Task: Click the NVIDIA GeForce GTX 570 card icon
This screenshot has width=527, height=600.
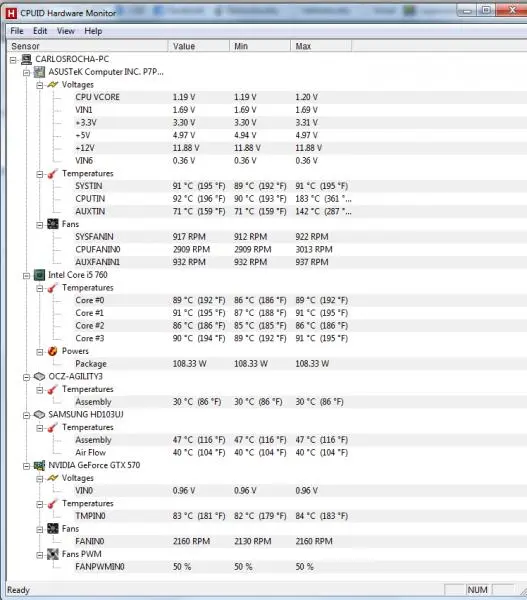Action: (39, 465)
